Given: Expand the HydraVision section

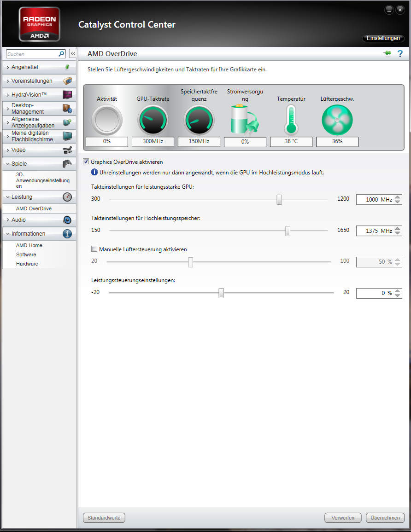Looking at the screenshot, I should tap(8, 95).
